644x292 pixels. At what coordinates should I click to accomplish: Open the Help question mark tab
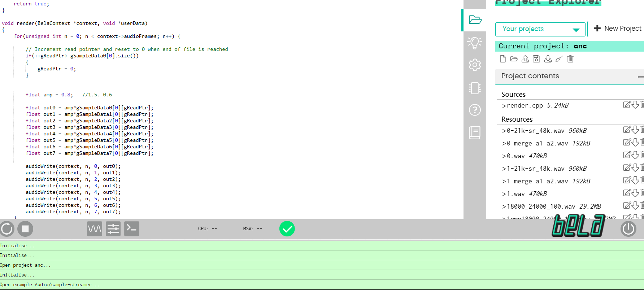474,110
